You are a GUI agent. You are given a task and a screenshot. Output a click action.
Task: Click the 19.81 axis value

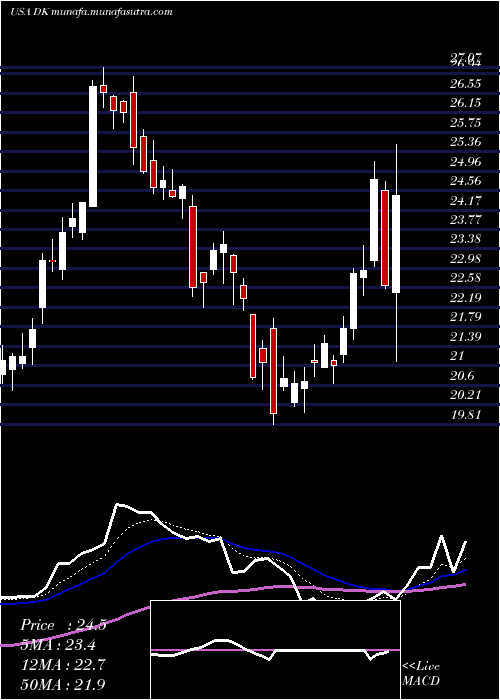[x=465, y=414]
